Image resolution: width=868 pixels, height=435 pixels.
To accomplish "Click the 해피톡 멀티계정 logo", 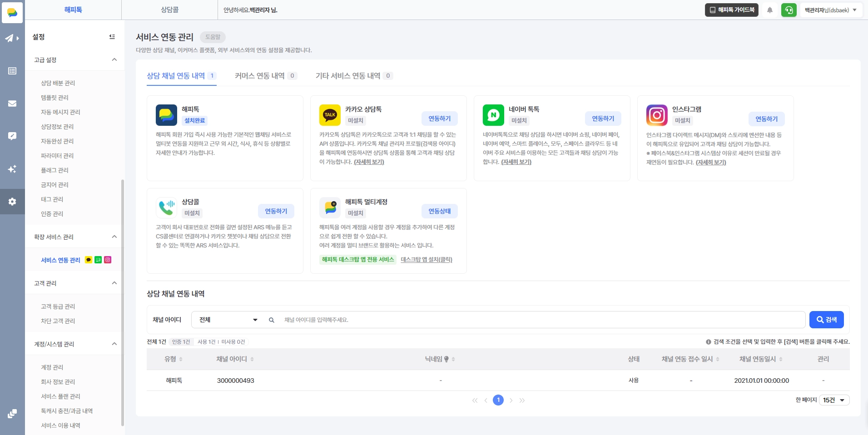I will [330, 208].
